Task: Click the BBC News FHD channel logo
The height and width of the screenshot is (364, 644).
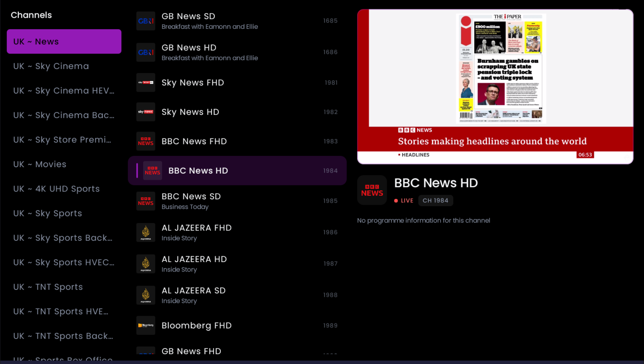Action: [146, 141]
